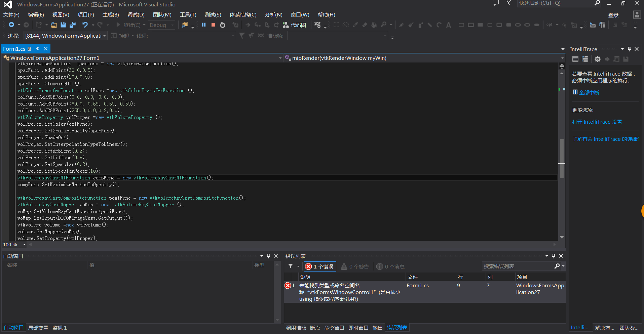The width and height of the screenshot is (644, 334).
Task: Click the thread filter funnel icon
Action: (x=242, y=35)
